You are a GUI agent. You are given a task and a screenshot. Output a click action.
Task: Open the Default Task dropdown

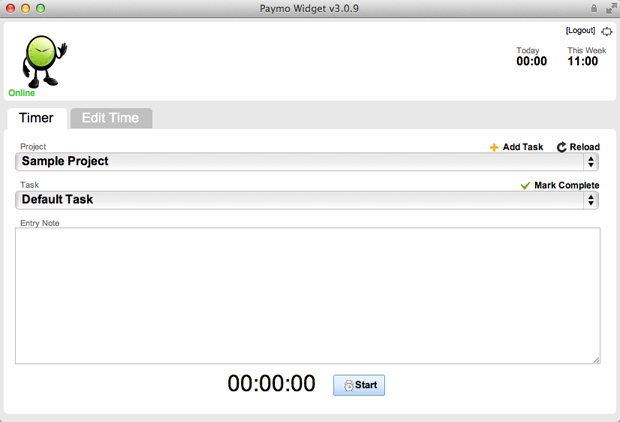pyautogui.click(x=307, y=200)
